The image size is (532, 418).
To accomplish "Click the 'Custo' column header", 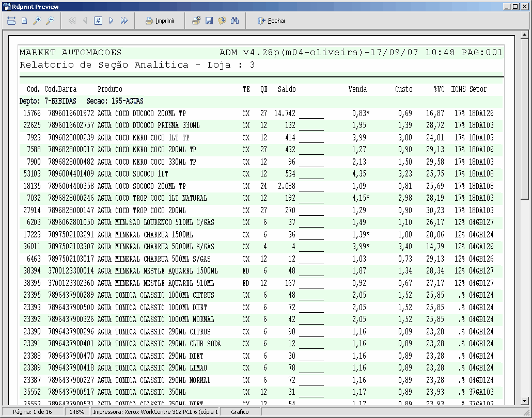I will pyautogui.click(x=404, y=89).
